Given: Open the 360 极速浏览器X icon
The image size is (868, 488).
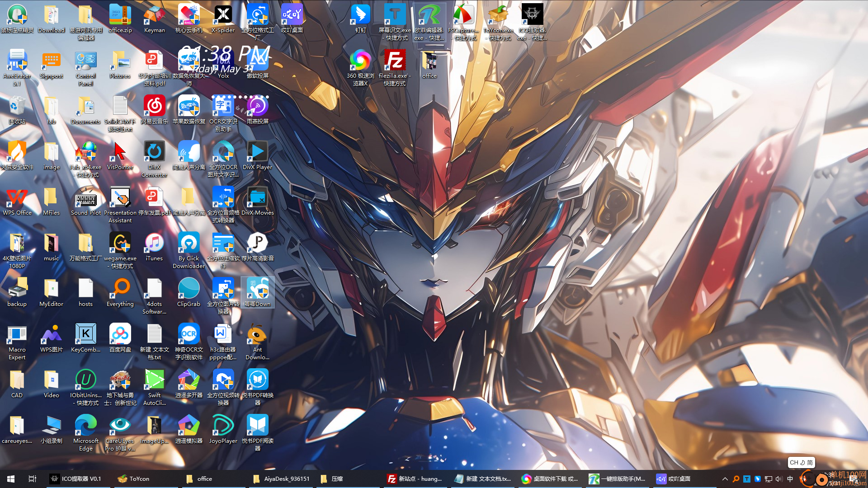Looking at the screenshot, I should pyautogui.click(x=360, y=67).
